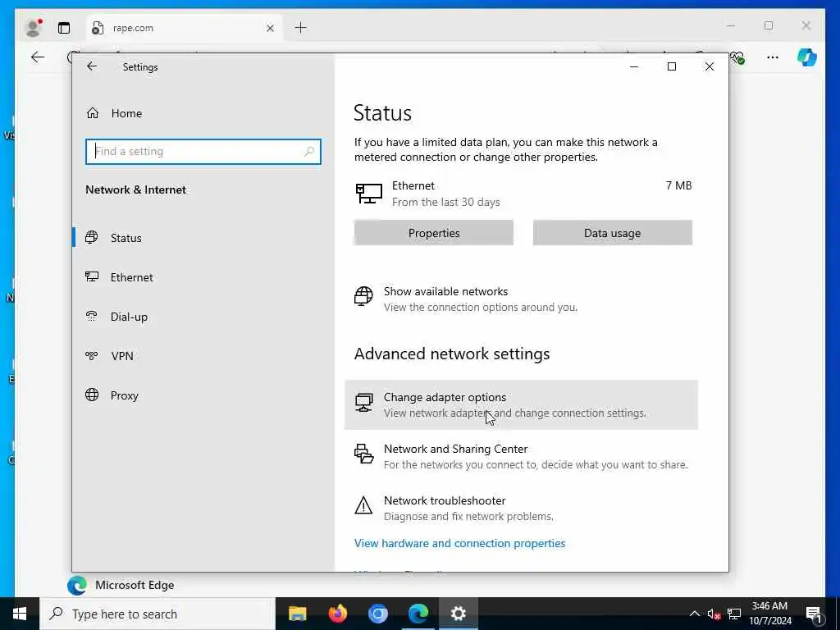Image resolution: width=840 pixels, height=630 pixels.
Task: Click the Data usage button
Action: (612, 233)
